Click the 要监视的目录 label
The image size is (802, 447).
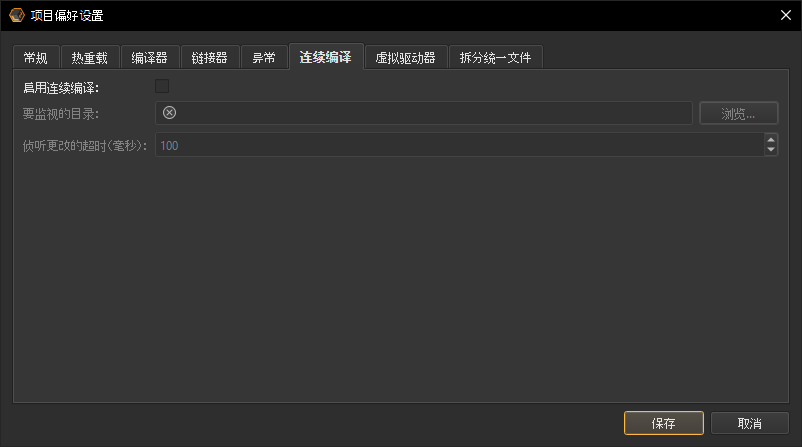tap(60, 114)
